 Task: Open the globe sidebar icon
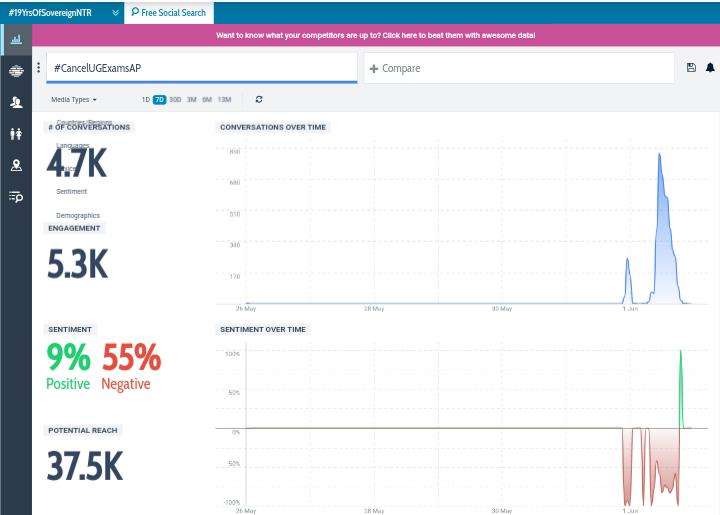pos(16,71)
